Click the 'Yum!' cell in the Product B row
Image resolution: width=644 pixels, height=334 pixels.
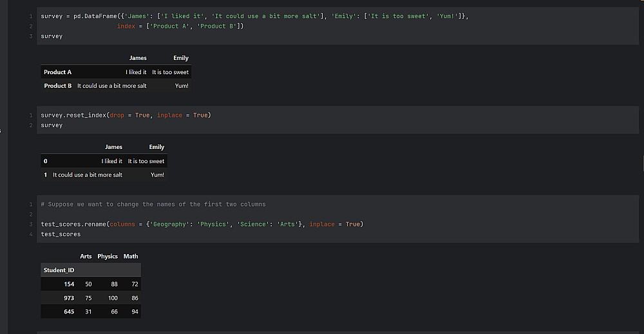182,86
